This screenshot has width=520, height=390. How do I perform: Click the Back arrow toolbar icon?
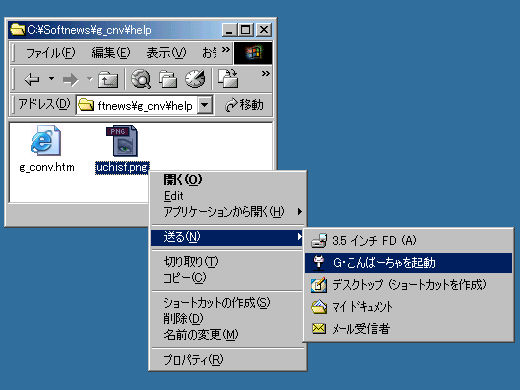(x=32, y=79)
